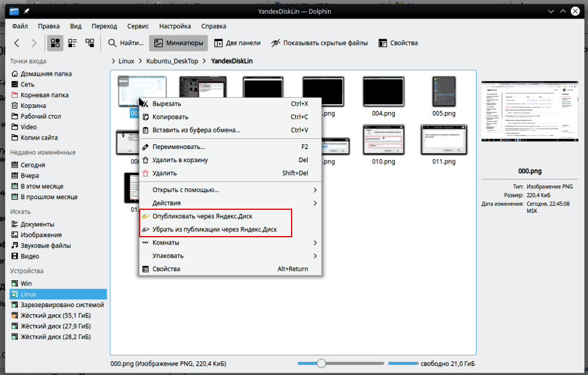588x375 pixels.
Task: Adjust the thumbnail zoom slider
Action: pos(322,363)
